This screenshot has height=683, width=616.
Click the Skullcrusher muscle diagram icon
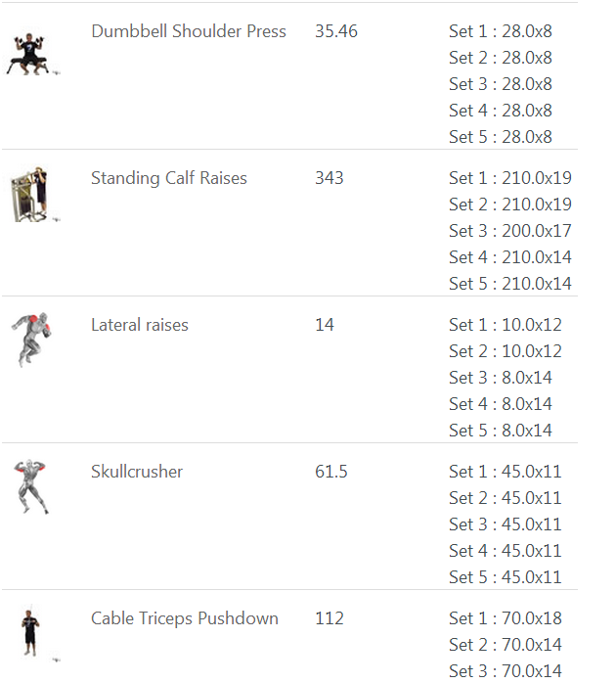30,486
